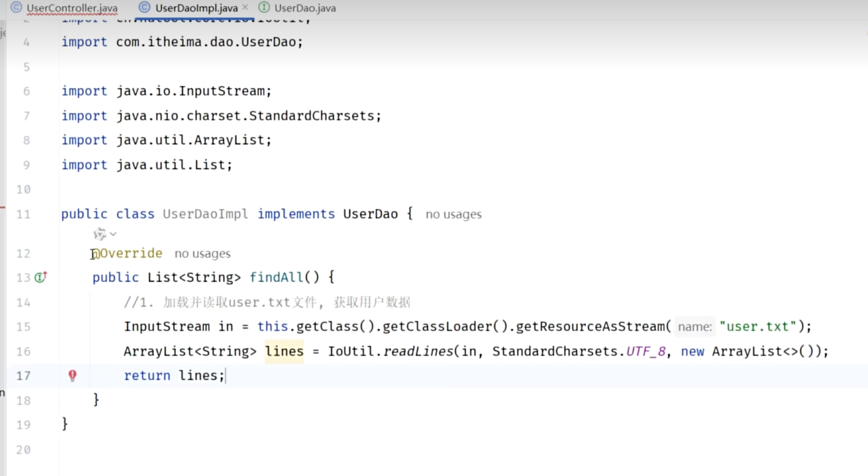Click the class icon on UserDaoImpl.java tab
Screen dimensions: 868x476
tap(144, 8)
